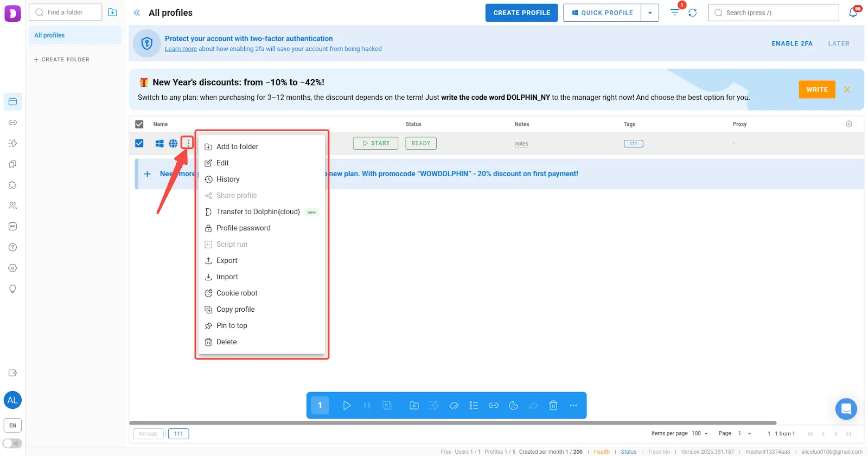Choose Cookie robot in context menu
The height and width of the screenshot is (456, 868).
tap(237, 293)
